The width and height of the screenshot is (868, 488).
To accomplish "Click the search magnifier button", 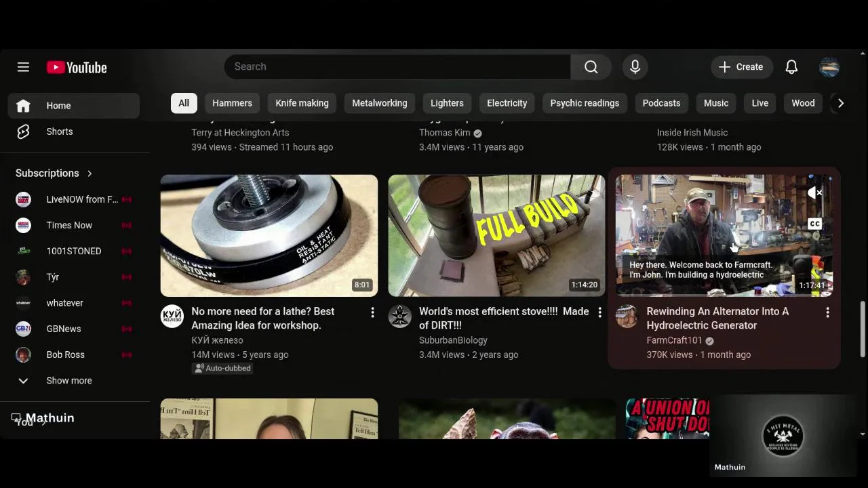I will pyautogui.click(x=591, y=66).
